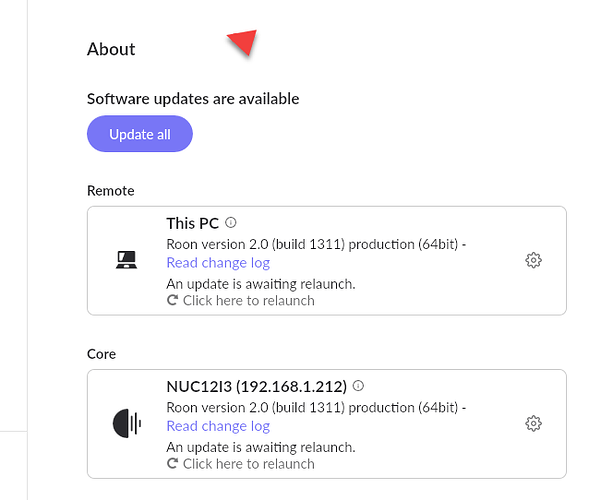Click the Update all button
The image size is (612, 500).
(x=139, y=135)
